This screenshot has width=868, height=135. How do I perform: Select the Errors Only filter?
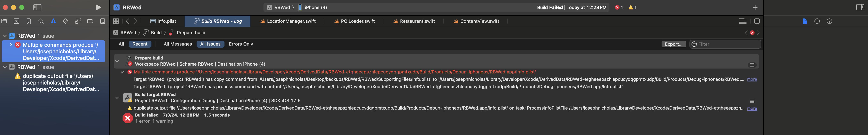[240, 44]
